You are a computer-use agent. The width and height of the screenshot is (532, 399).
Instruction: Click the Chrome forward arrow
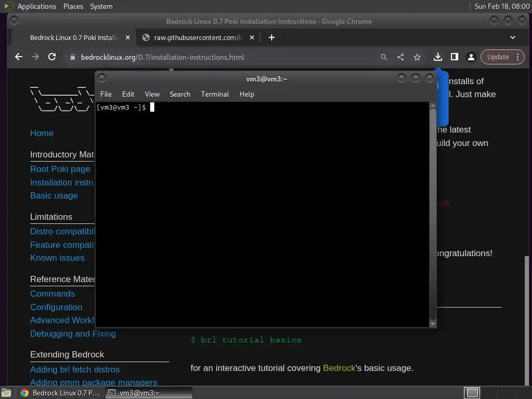(x=35, y=57)
